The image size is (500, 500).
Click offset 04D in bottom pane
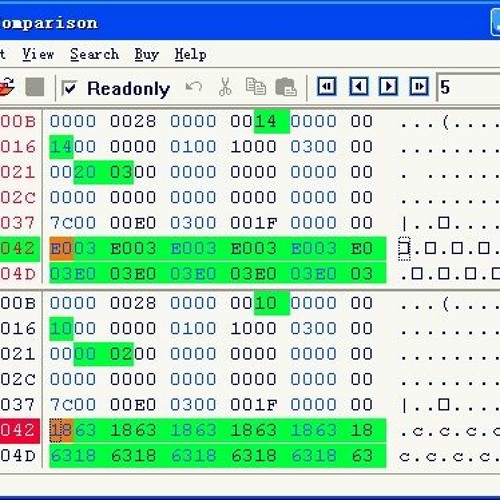pyautogui.click(x=18, y=456)
